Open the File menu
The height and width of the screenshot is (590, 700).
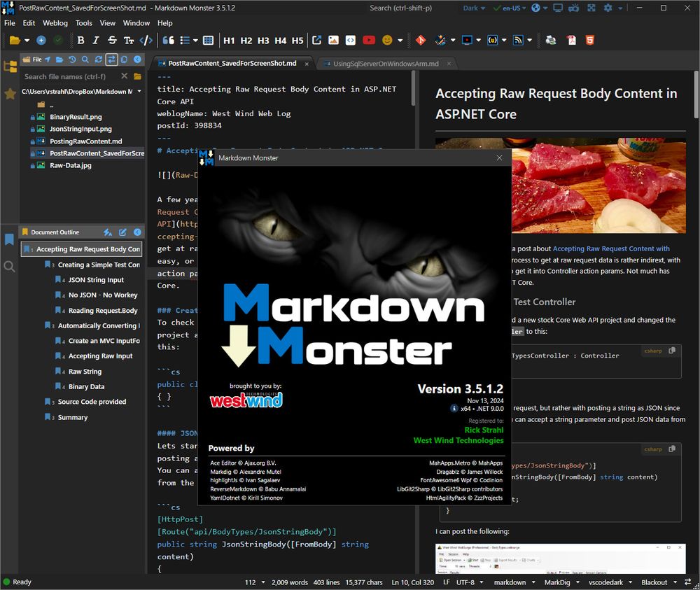click(9, 23)
